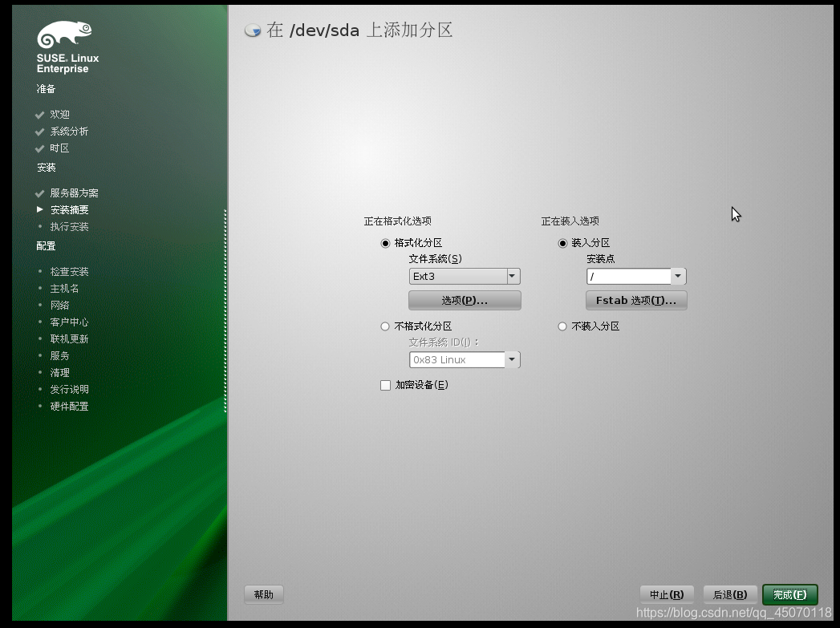Select the 网络 step in sidebar

[x=59, y=305]
